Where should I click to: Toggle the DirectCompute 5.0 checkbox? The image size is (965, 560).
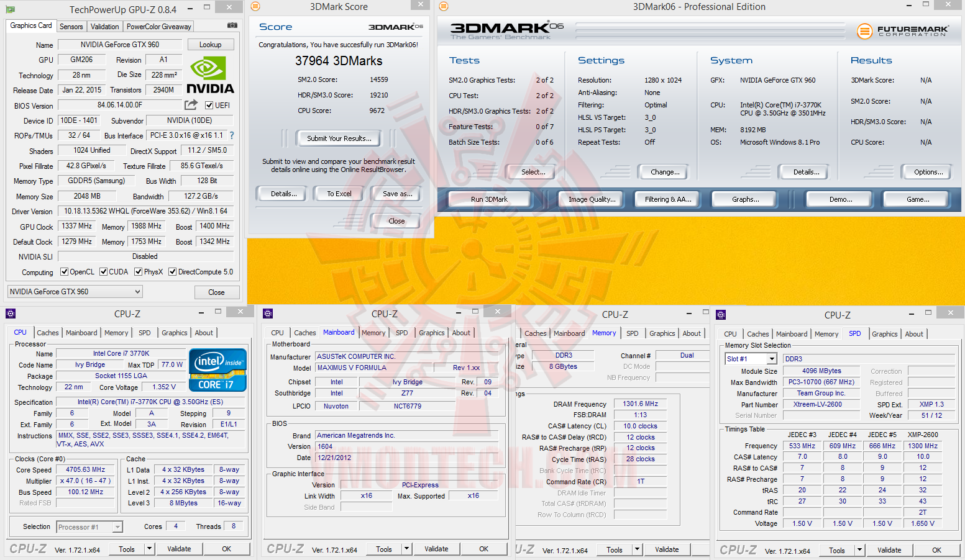173,272
